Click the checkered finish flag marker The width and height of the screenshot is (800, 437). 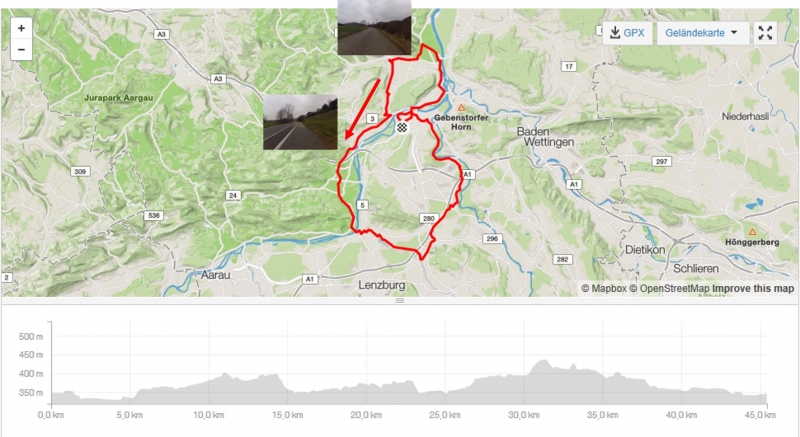(x=402, y=127)
